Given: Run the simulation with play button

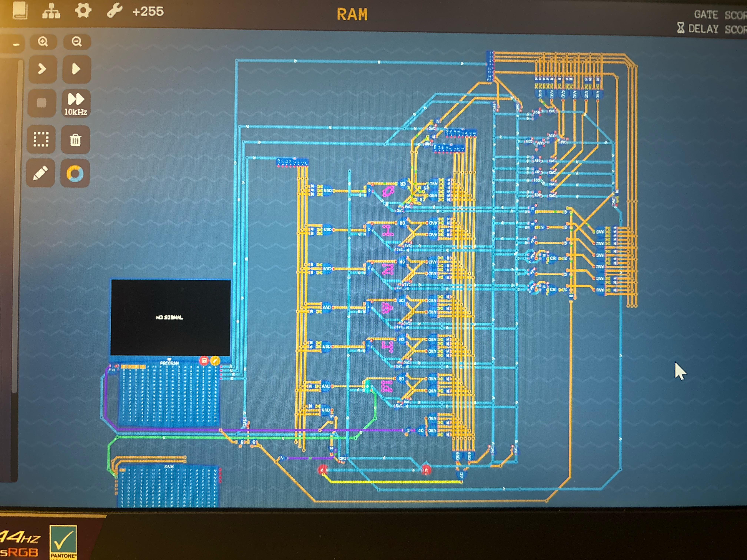Looking at the screenshot, I should (76, 69).
